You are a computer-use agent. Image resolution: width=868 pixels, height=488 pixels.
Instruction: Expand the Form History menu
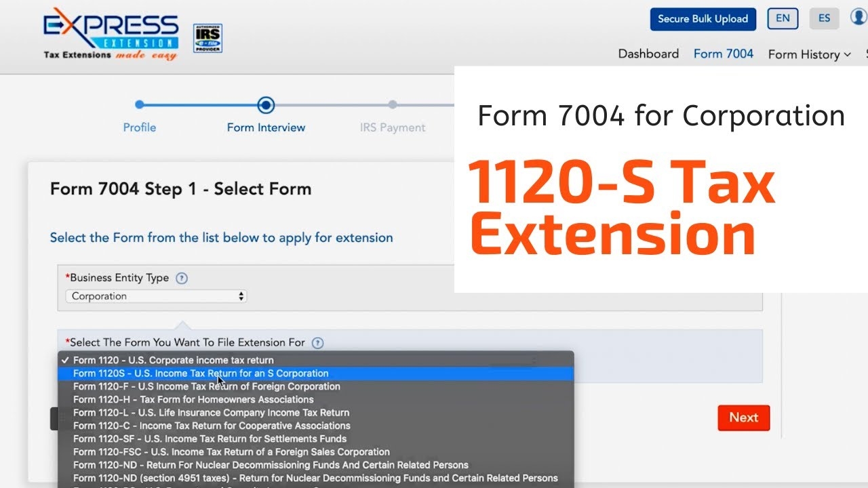pos(809,54)
